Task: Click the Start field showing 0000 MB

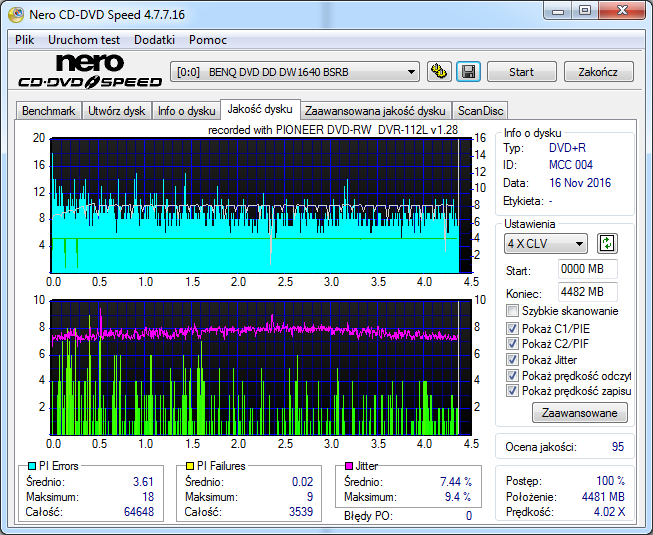Action: [587, 269]
